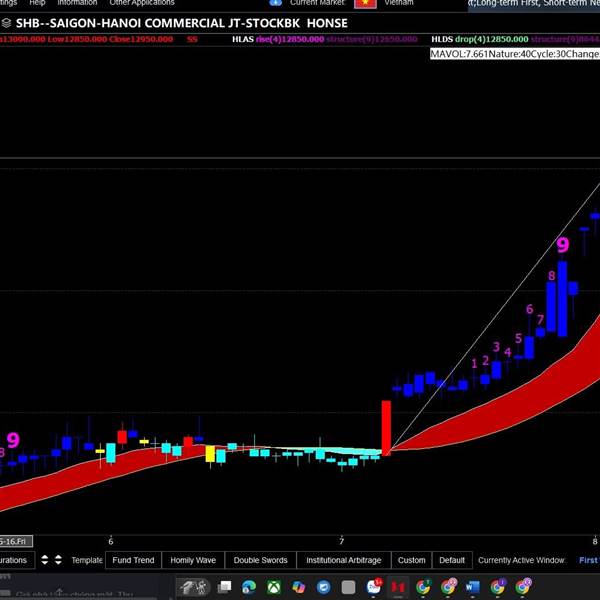Screen dimensions: 600x600
Task: Click the large magenta 9 above blue candle
Action: (x=562, y=245)
